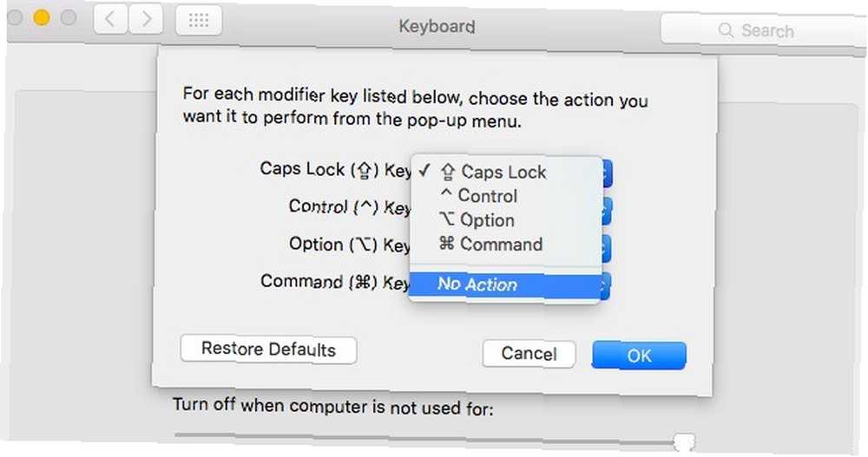
Task: Open the Control Key dropdown arrows
Action: point(607,210)
